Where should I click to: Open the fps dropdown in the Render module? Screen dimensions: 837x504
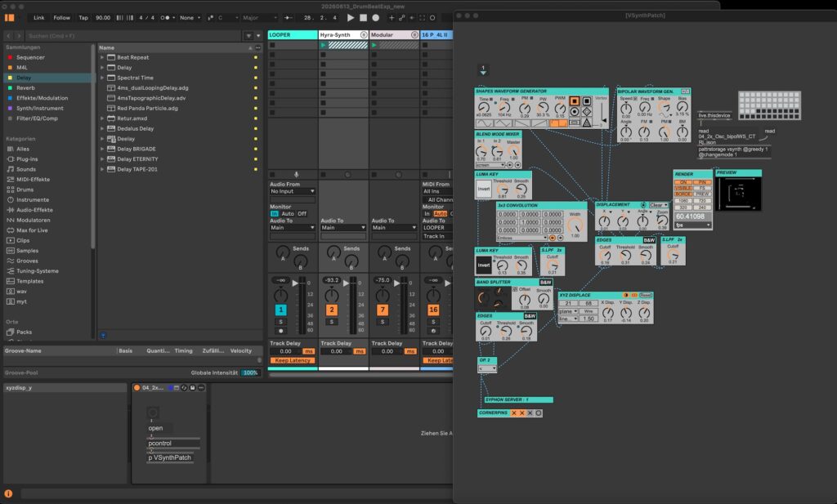coord(693,225)
